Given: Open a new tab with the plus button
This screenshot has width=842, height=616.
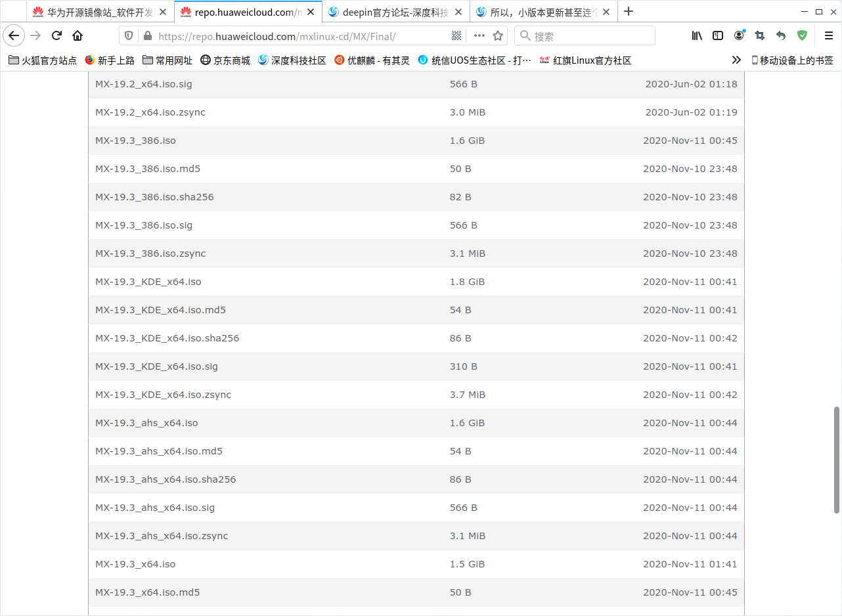Looking at the screenshot, I should (629, 11).
